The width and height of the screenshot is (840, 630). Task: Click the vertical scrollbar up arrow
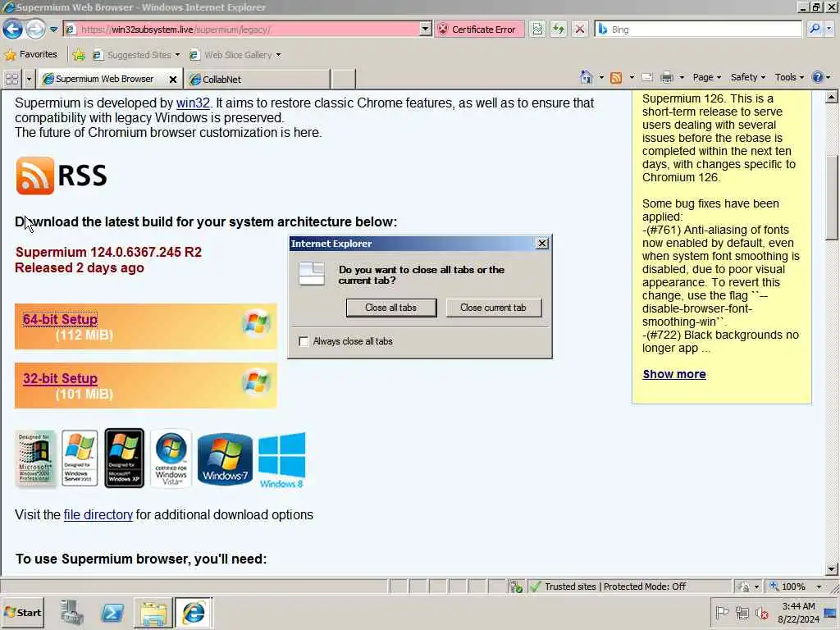pyautogui.click(x=832, y=98)
